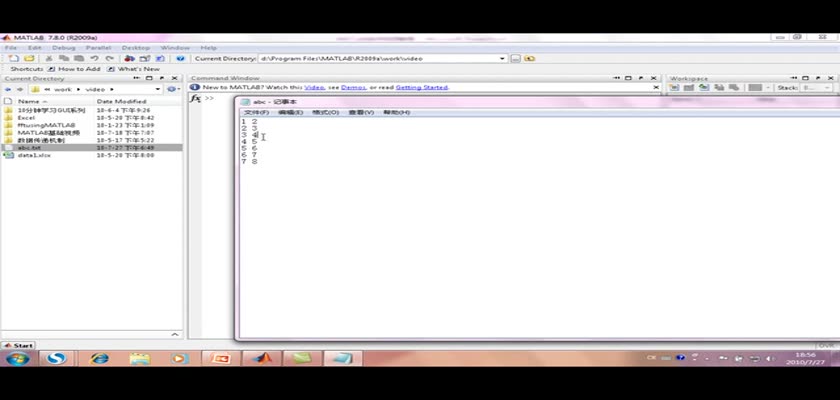Viewport: 840px width, 400px height.
Task: Click the fx function browser icon
Action: (x=196, y=99)
